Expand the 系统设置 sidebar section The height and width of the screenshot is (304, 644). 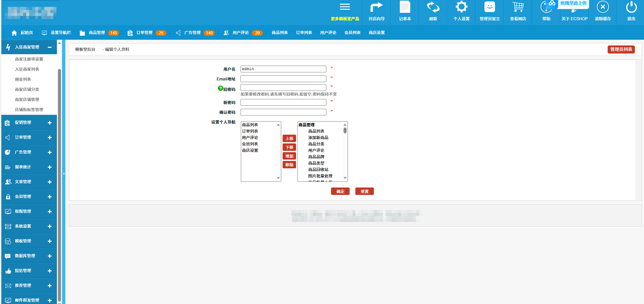coord(50,227)
